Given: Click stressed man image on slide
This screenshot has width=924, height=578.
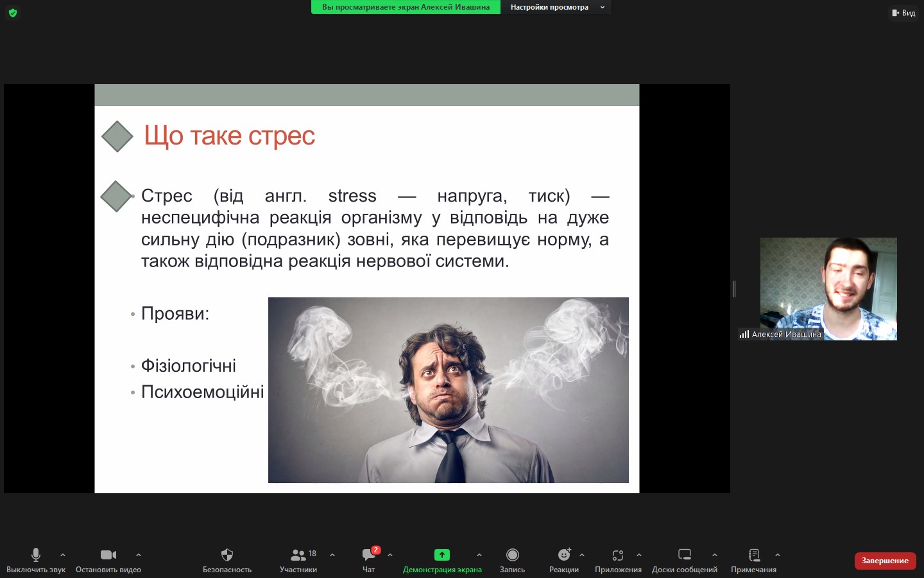Looking at the screenshot, I should click(449, 390).
